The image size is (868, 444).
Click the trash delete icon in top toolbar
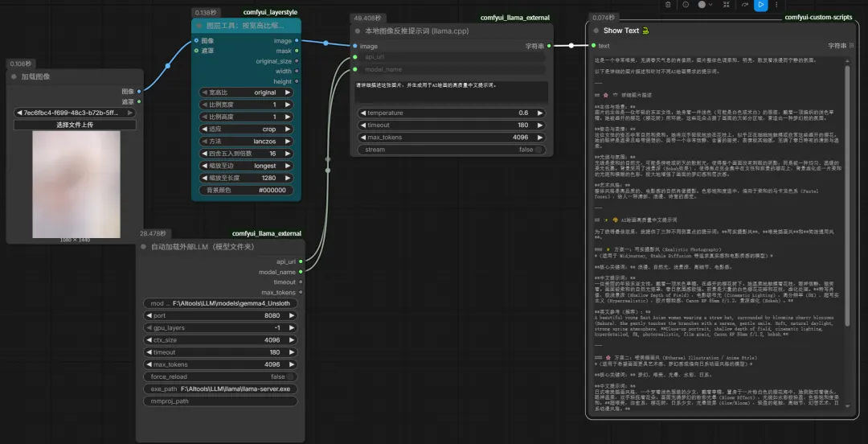point(668,5)
